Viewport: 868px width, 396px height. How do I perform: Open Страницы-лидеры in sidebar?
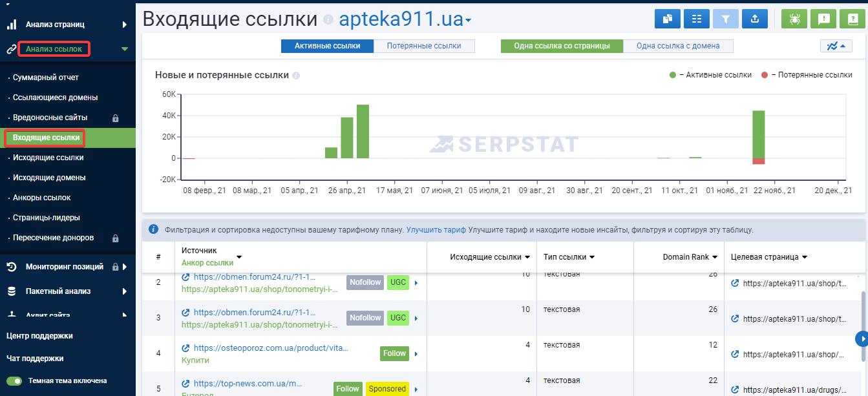47,218
